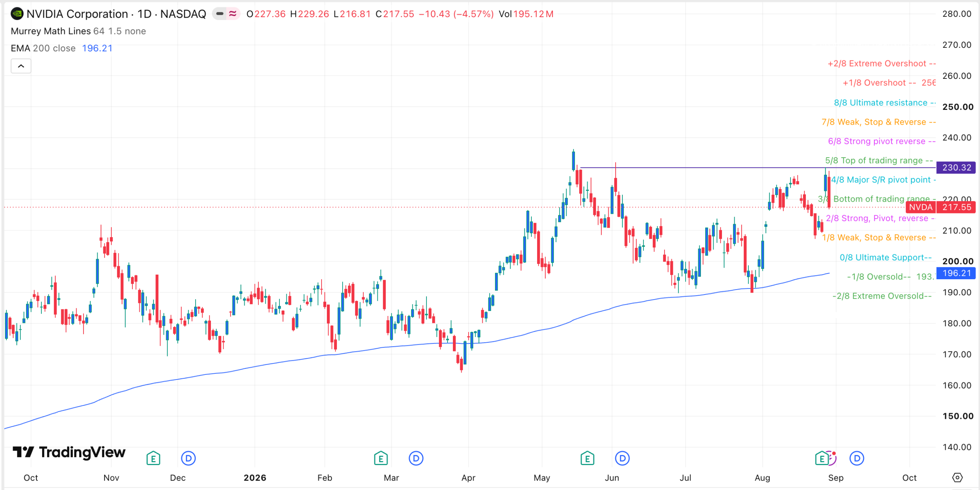The image size is (980, 490).
Task: Open the late August earnings marker
Action: 822,458
